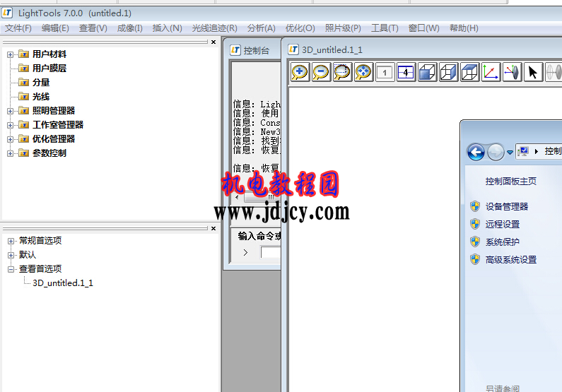
Task: Click the 控制台 window LT icon
Action: 235,50
